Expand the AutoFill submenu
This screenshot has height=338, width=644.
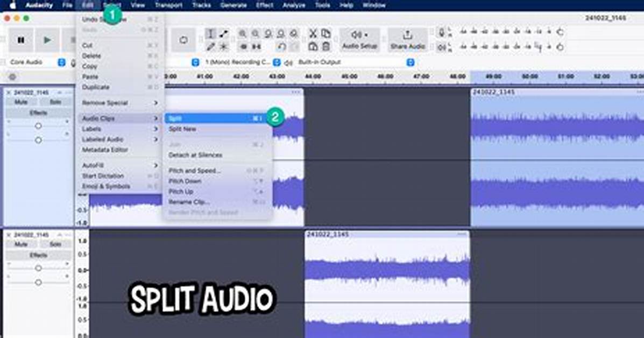point(120,165)
